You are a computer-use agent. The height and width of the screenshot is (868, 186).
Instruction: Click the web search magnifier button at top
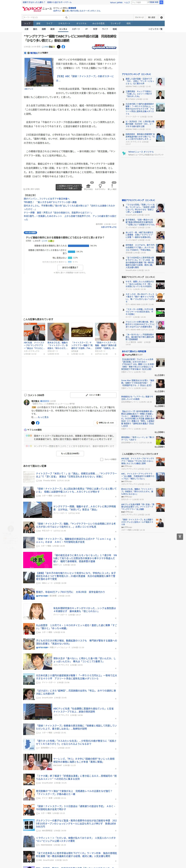(161, 2)
